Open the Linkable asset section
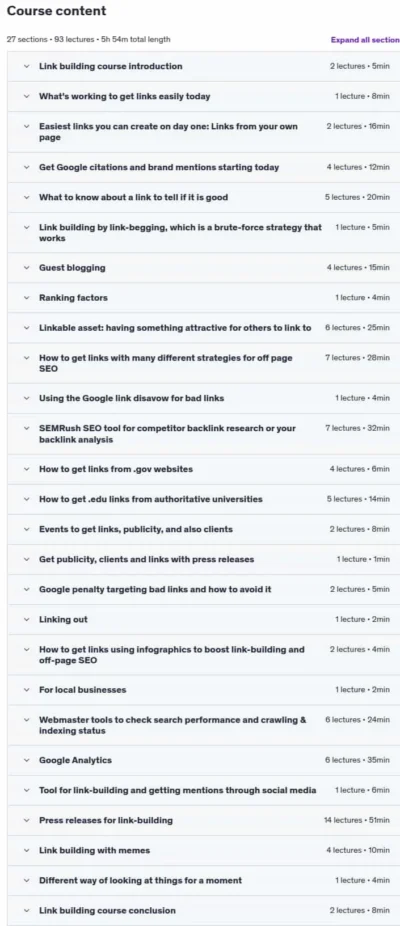Viewport: 400px width, 926px height. [203, 328]
